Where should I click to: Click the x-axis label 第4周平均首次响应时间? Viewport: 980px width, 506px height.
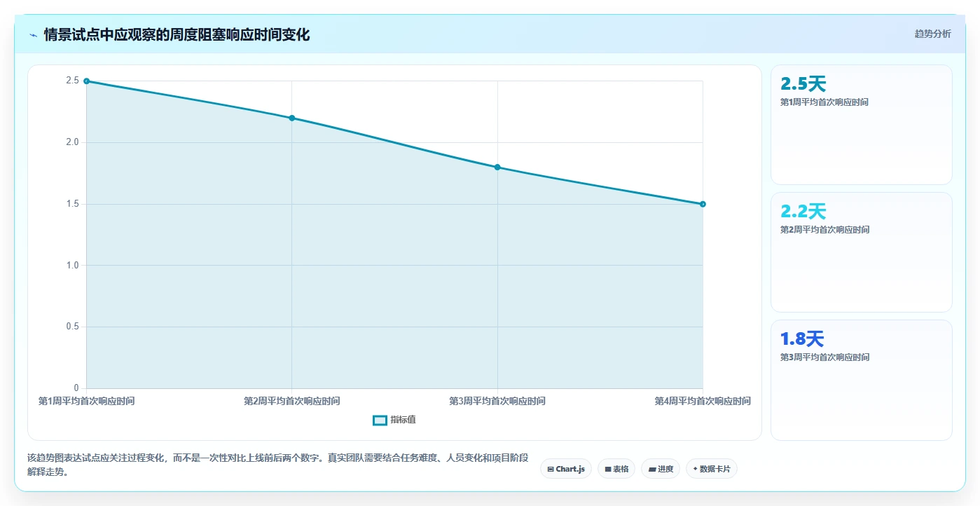point(703,402)
